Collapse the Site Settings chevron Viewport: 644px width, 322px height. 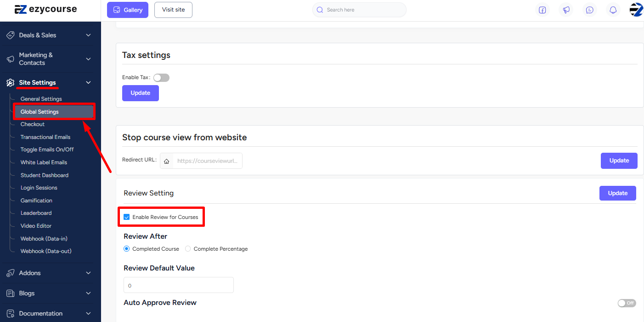89,83
